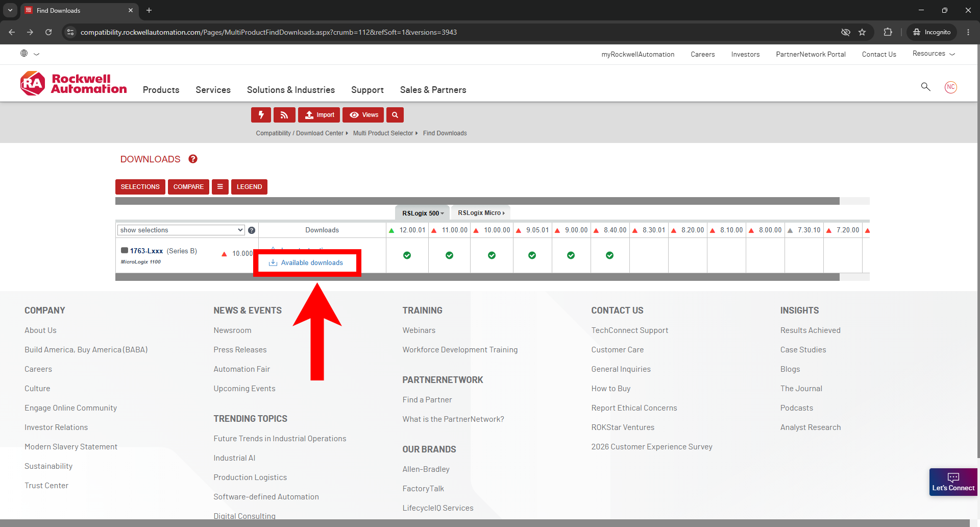980x527 pixels.
Task: Open the globe language selector
Action: tap(30, 53)
